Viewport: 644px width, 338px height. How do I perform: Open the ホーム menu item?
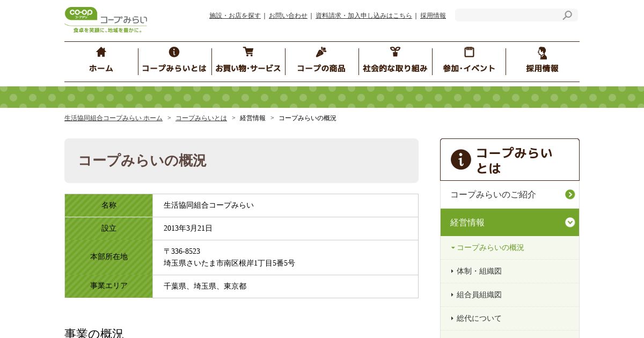(101, 68)
